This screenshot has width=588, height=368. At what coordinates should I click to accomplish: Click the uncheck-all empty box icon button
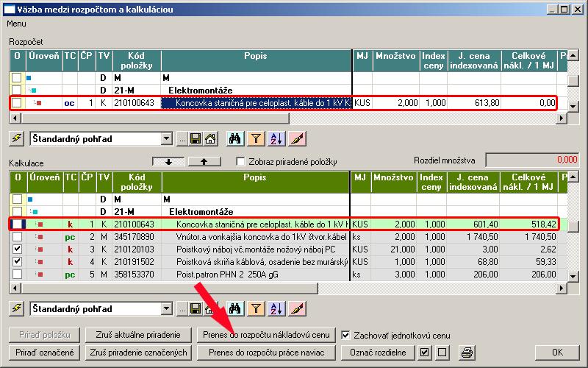[x=442, y=353]
